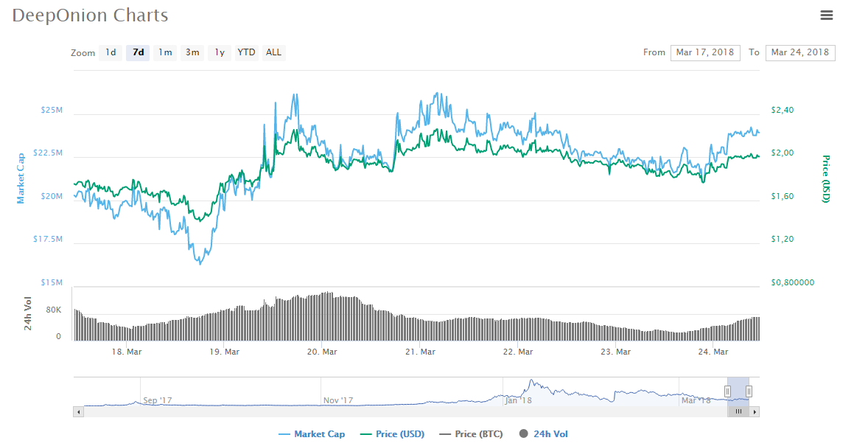The width and height of the screenshot is (868, 446).
Task: Select the ALL zoom range
Action: click(x=273, y=52)
